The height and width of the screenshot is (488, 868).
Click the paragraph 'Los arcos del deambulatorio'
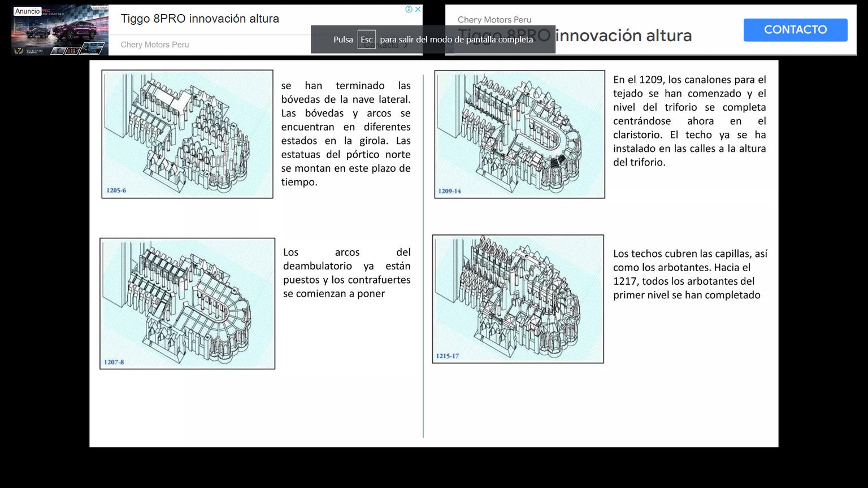click(x=347, y=273)
